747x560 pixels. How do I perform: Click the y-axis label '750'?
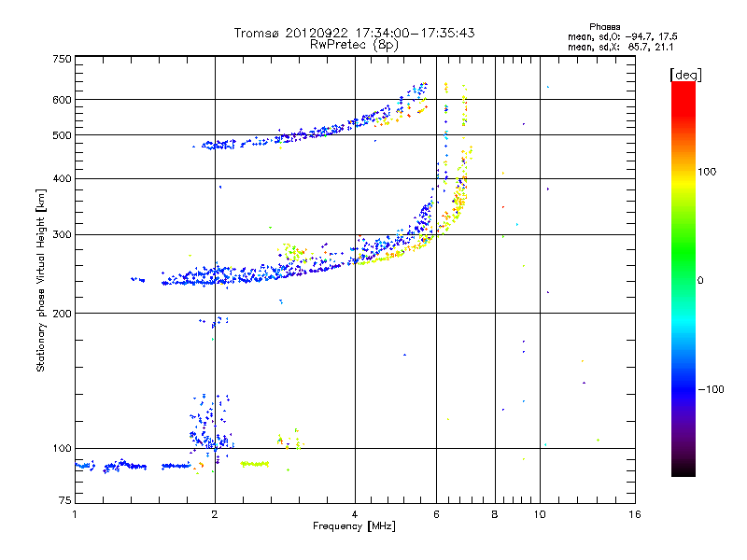coord(62,59)
